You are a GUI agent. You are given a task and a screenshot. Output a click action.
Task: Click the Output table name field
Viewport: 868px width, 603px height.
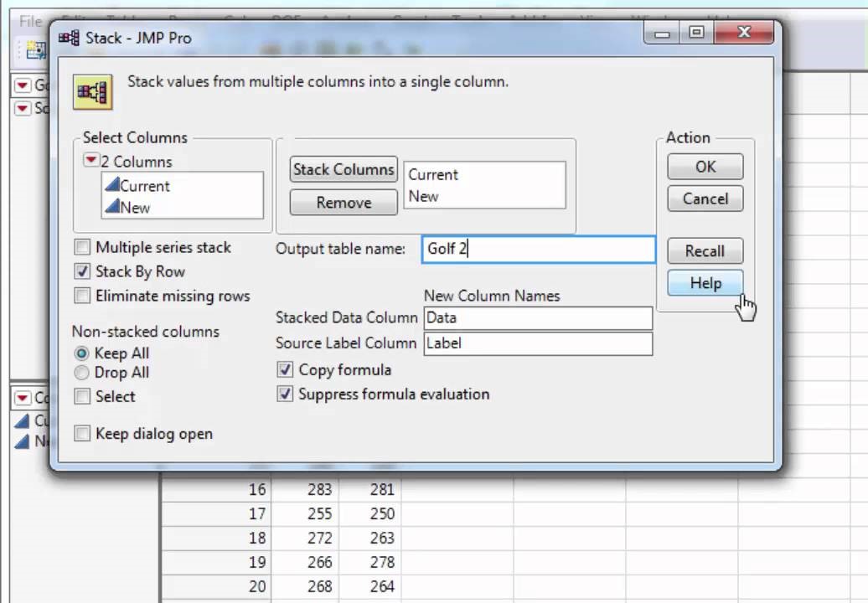[538, 249]
